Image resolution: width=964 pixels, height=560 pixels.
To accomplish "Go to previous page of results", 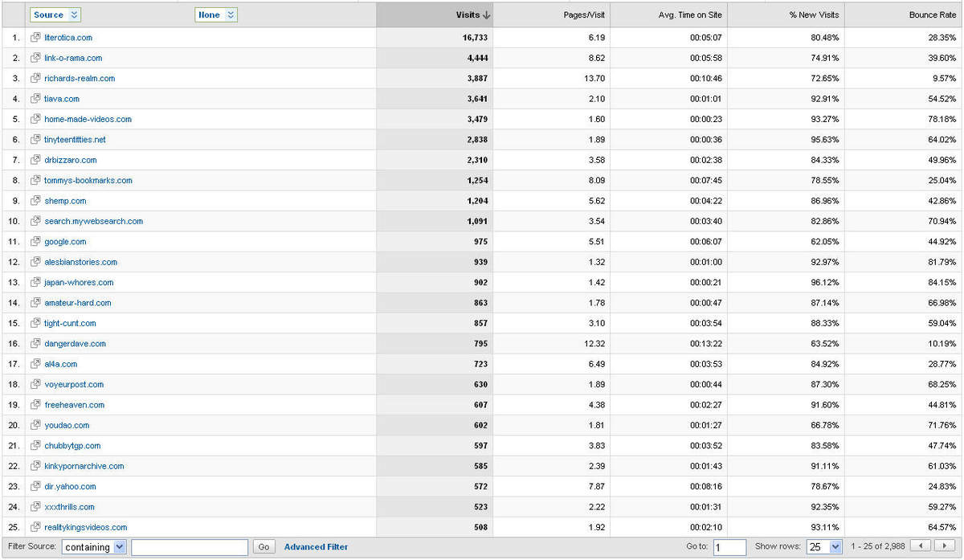I will (921, 546).
